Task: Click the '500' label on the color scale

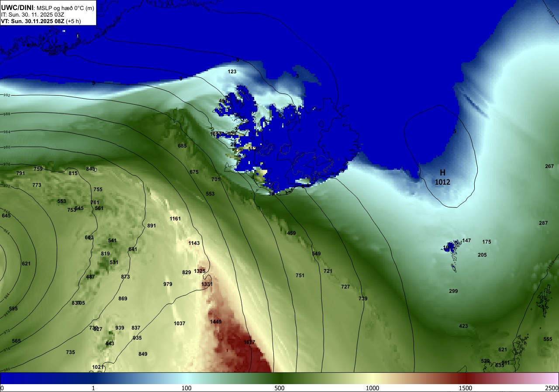Action: [x=279, y=388]
